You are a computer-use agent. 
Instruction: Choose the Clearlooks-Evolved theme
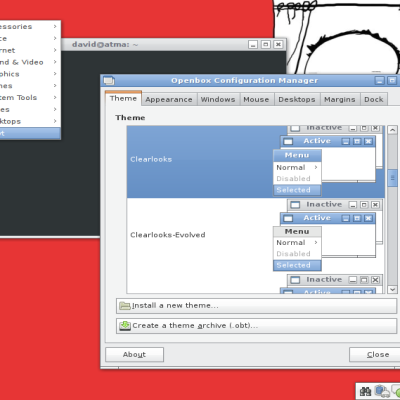tap(256, 235)
